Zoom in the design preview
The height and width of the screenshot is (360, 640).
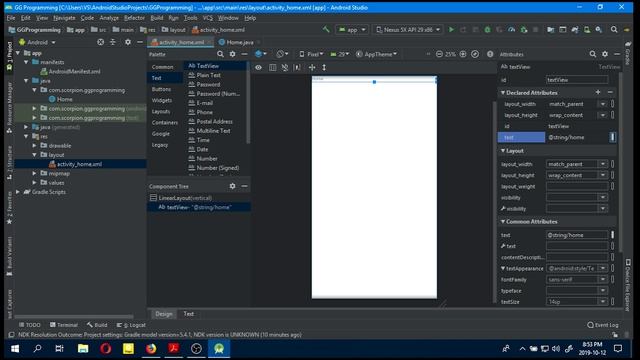coord(463,54)
